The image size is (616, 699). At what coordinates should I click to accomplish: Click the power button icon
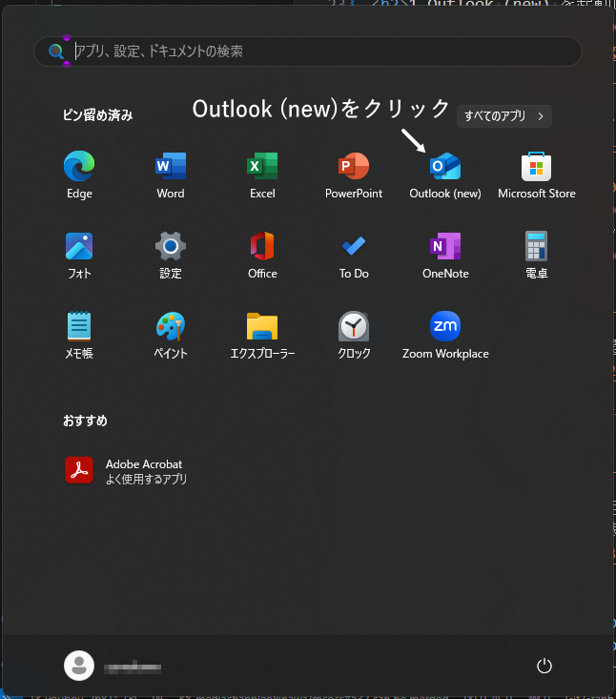pyautogui.click(x=544, y=666)
